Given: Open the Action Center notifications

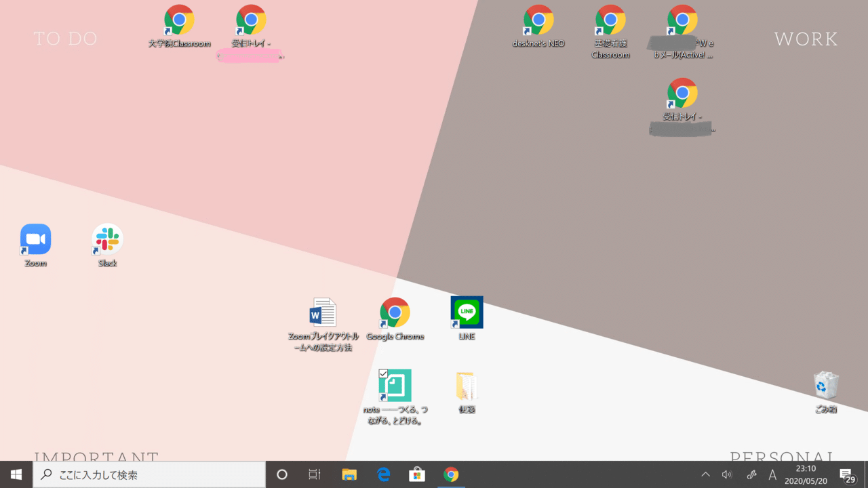Looking at the screenshot, I should tap(847, 474).
